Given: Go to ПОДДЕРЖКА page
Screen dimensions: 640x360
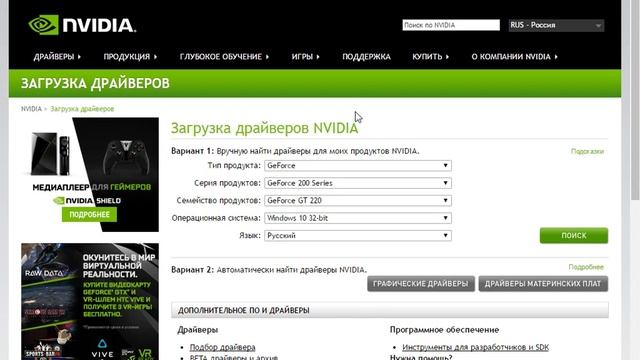Looking at the screenshot, I should [x=366, y=57].
